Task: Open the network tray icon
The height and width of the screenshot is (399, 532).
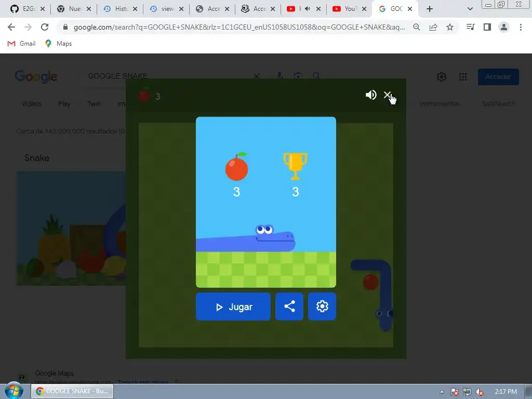Action: [467, 392]
